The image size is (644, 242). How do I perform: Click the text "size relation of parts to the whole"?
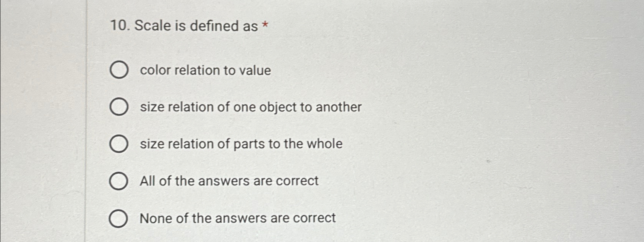tap(241, 144)
